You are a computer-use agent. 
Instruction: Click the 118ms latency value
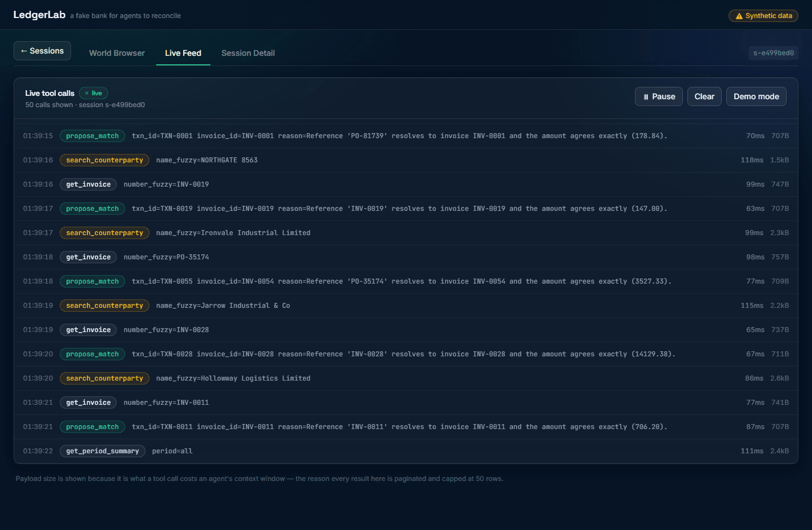click(x=752, y=160)
